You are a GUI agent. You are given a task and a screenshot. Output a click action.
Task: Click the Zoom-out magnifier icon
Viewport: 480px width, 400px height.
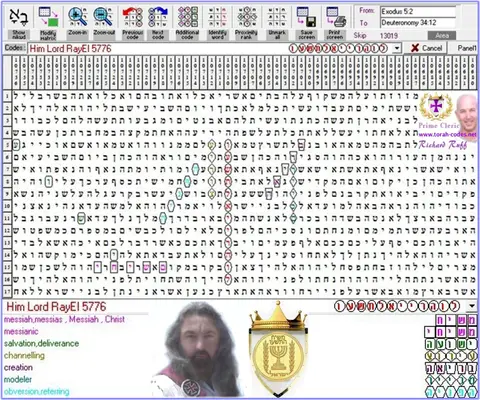click(104, 17)
